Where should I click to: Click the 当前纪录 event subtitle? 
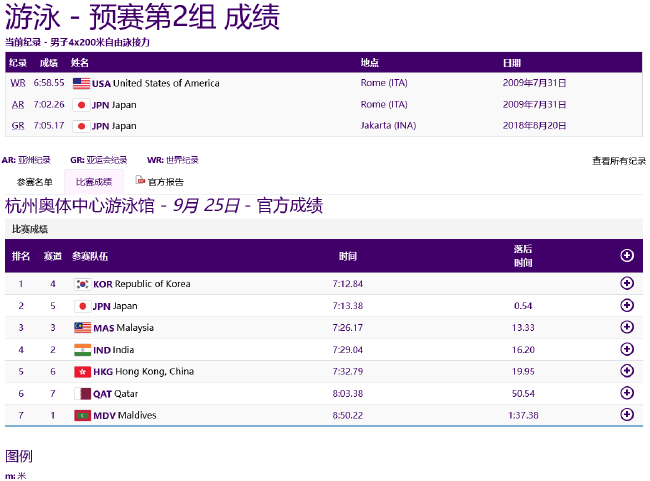pos(77,42)
